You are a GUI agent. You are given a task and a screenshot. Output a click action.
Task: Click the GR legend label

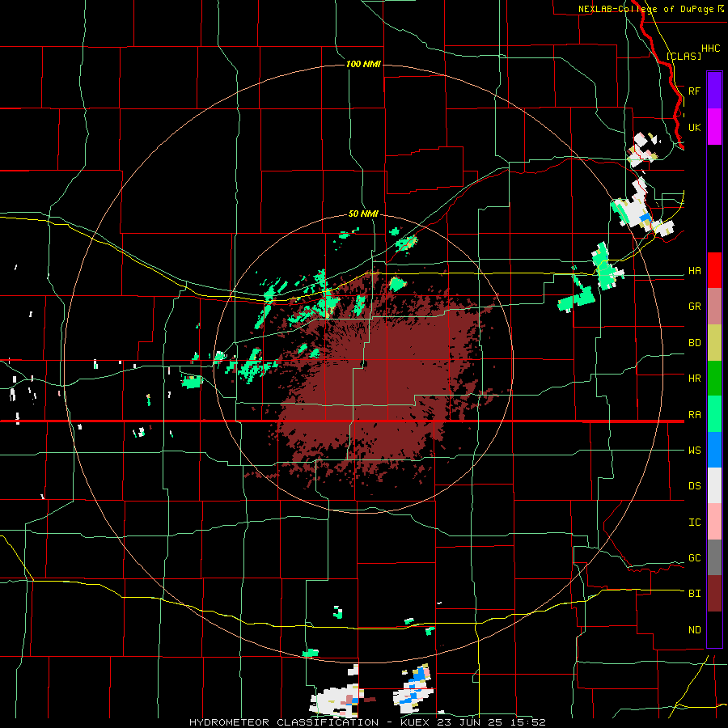click(694, 307)
